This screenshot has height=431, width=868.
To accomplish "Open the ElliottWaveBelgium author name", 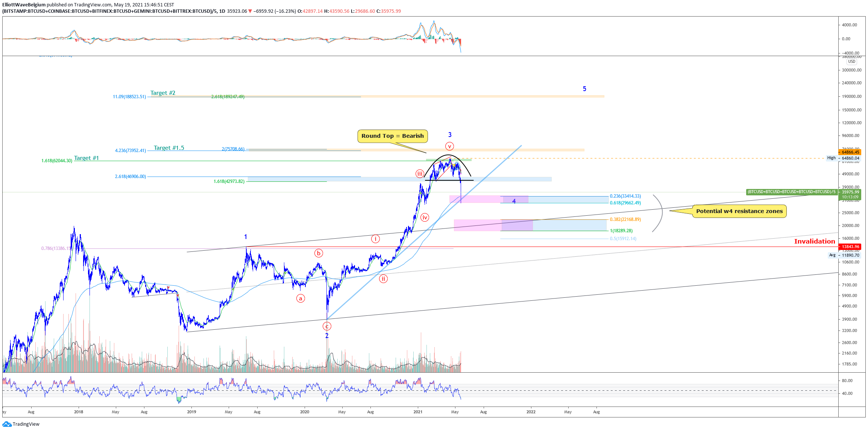I will click(24, 5).
